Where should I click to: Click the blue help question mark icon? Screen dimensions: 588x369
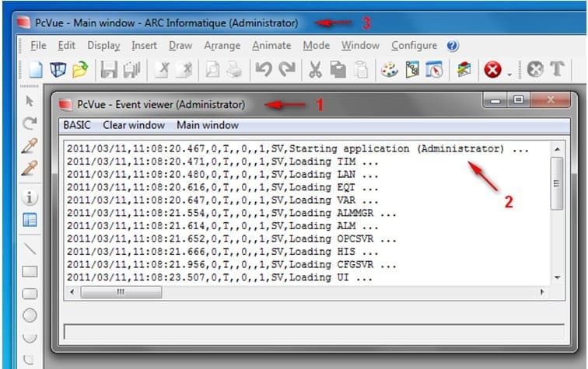(453, 46)
